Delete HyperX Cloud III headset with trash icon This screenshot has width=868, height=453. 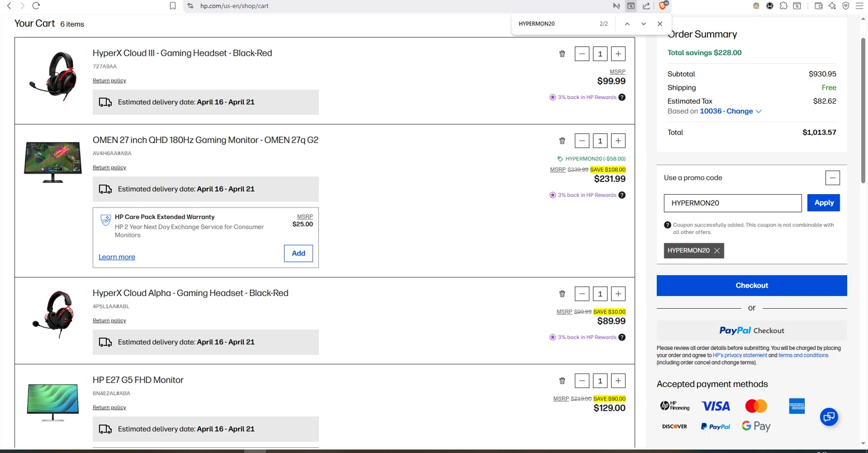[x=562, y=54]
